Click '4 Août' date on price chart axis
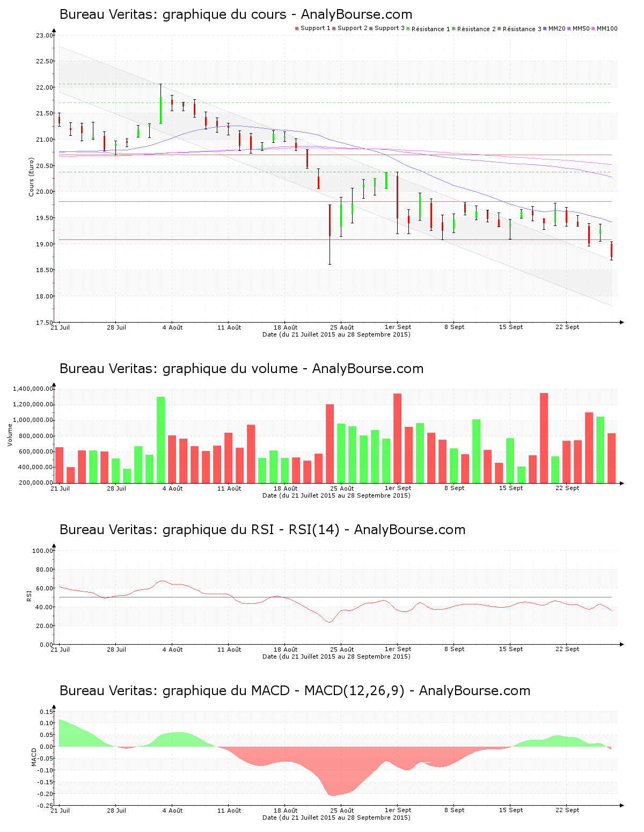Viewport: 644px width, 832px height. point(173,327)
